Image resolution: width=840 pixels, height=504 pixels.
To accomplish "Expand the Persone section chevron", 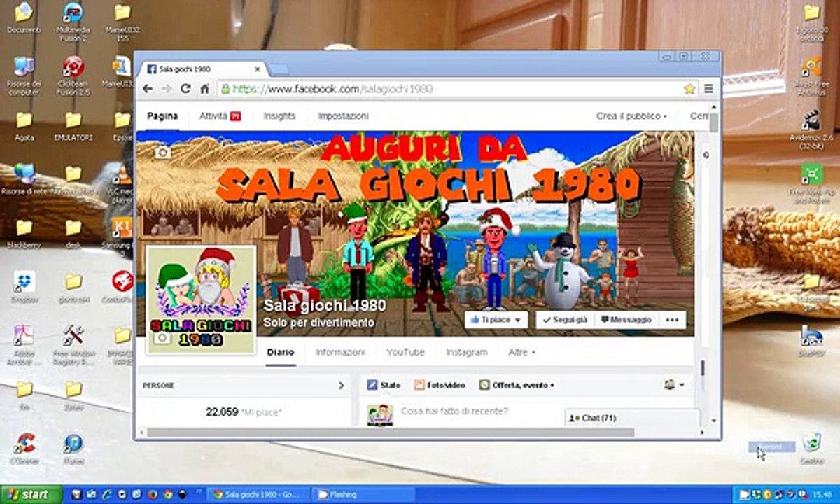I will [x=341, y=385].
